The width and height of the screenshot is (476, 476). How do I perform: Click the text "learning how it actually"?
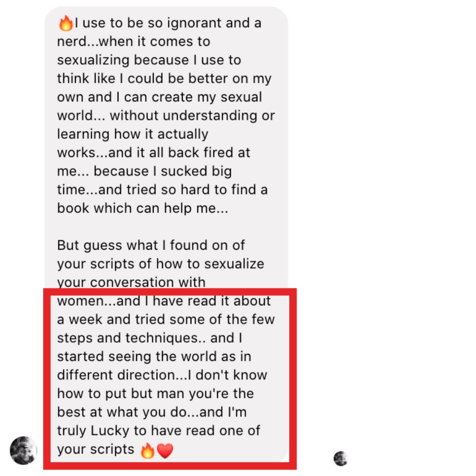point(133,134)
